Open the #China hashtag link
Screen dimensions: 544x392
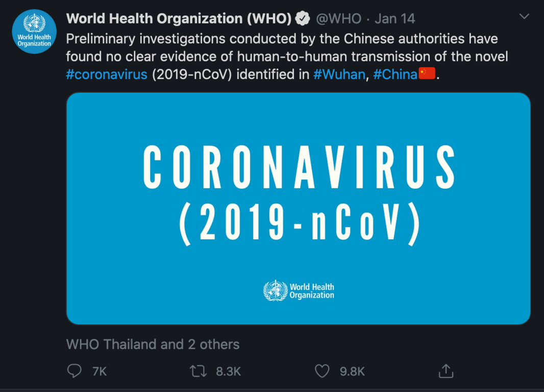(x=395, y=75)
